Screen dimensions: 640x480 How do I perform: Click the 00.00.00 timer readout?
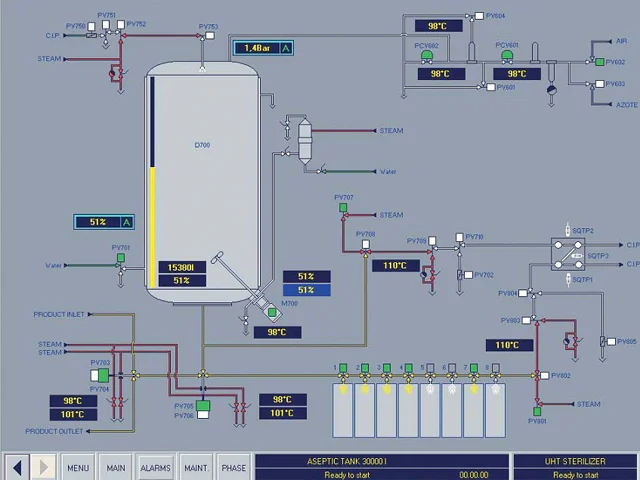pyautogui.click(x=473, y=475)
